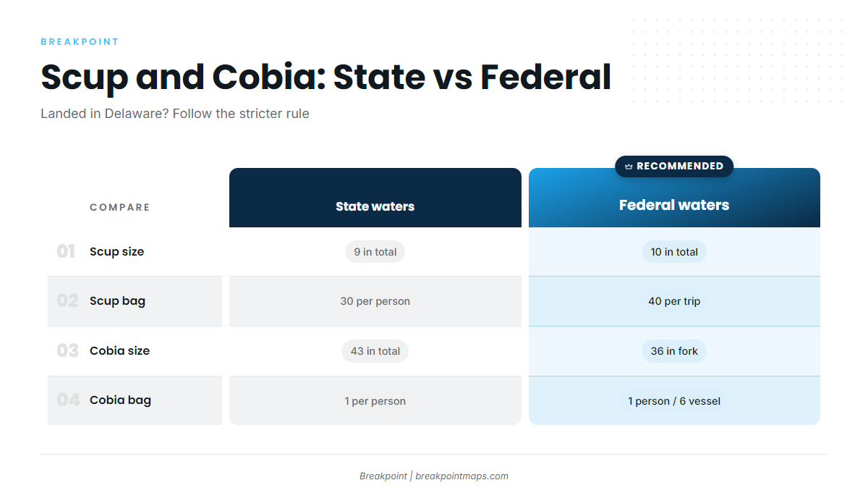Select the RECOMMENDED badge
This screenshot has height=501, width=868.
[x=674, y=167]
